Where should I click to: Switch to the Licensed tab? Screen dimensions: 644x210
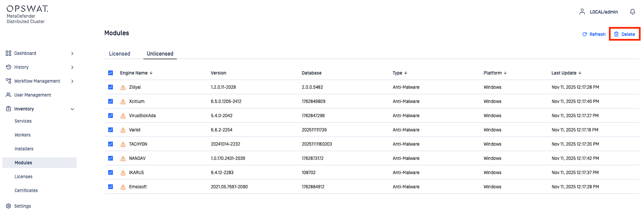pyautogui.click(x=120, y=54)
